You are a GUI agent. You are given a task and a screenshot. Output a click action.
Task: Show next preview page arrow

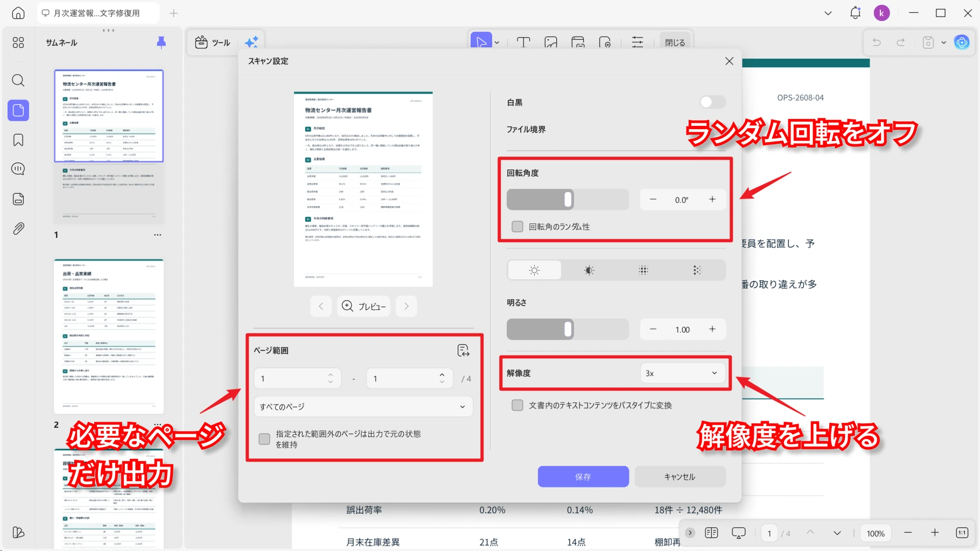pos(407,306)
